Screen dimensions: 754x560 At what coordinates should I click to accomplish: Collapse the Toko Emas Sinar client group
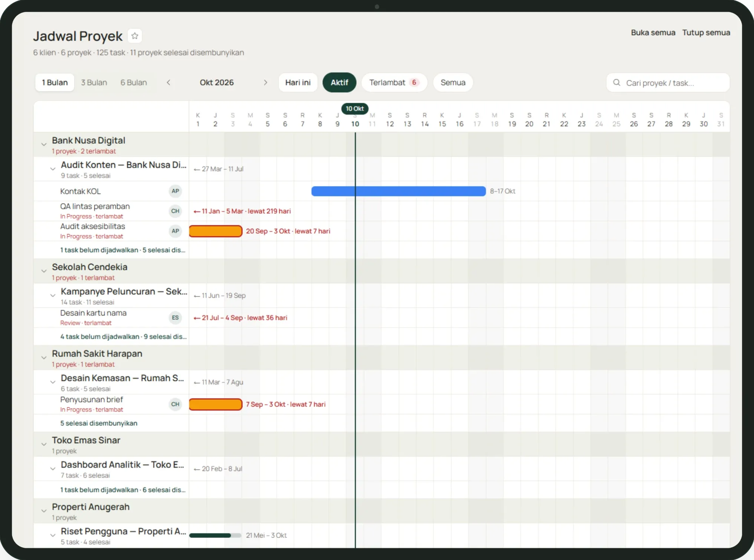pos(44,444)
